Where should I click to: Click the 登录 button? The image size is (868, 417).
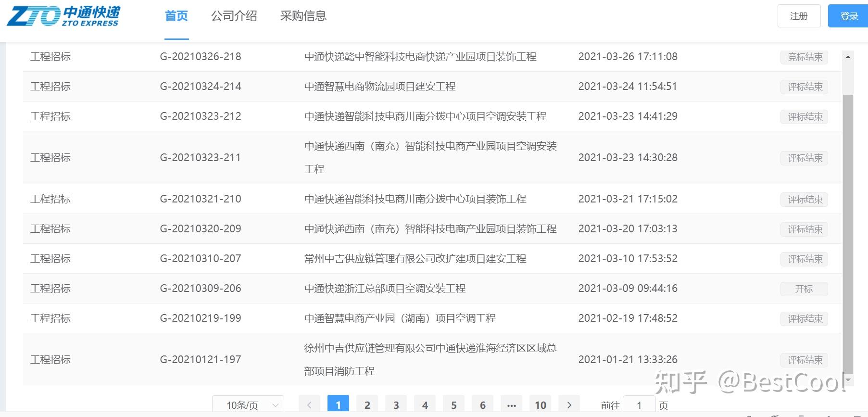(849, 16)
